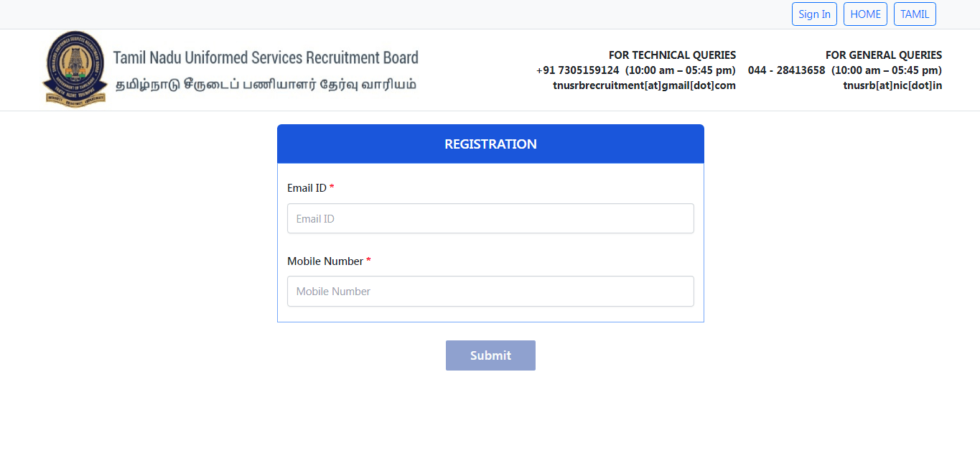Go to HOME from top bar
The width and height of the screenshot is (980, 456).
pos(865,14)
